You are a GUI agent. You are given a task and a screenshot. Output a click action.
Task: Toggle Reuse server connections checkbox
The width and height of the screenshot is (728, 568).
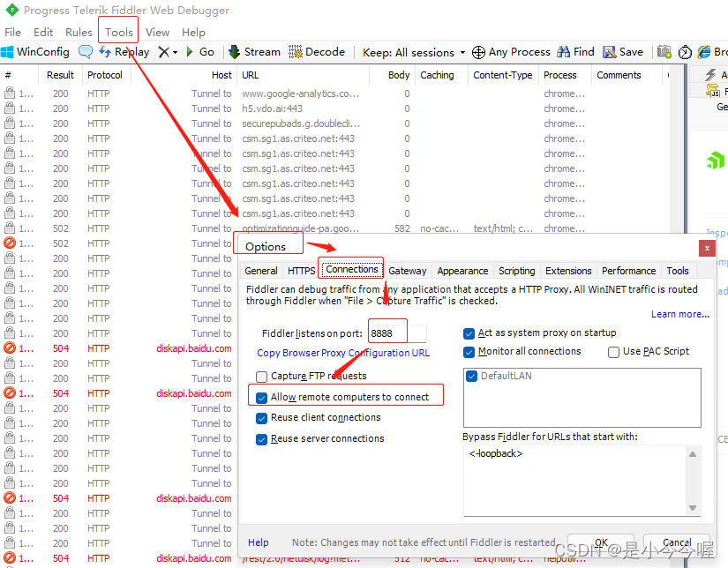tap(261, 439)
